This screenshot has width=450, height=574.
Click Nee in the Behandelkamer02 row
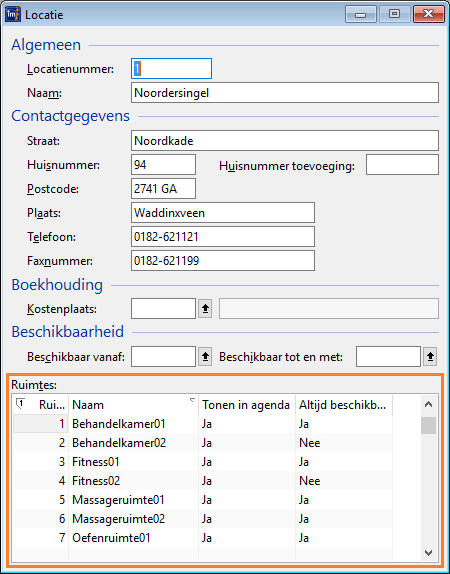[309, 443]
